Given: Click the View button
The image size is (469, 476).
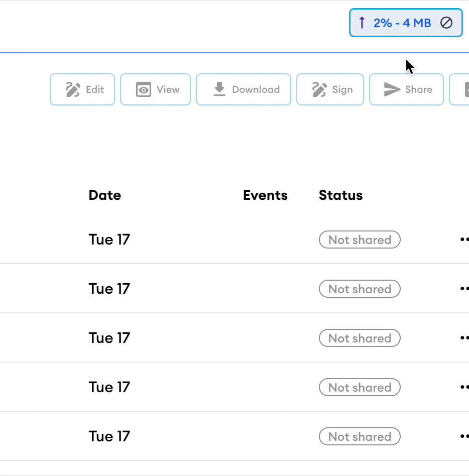Looking at the screenshot, I should point(156,89).
